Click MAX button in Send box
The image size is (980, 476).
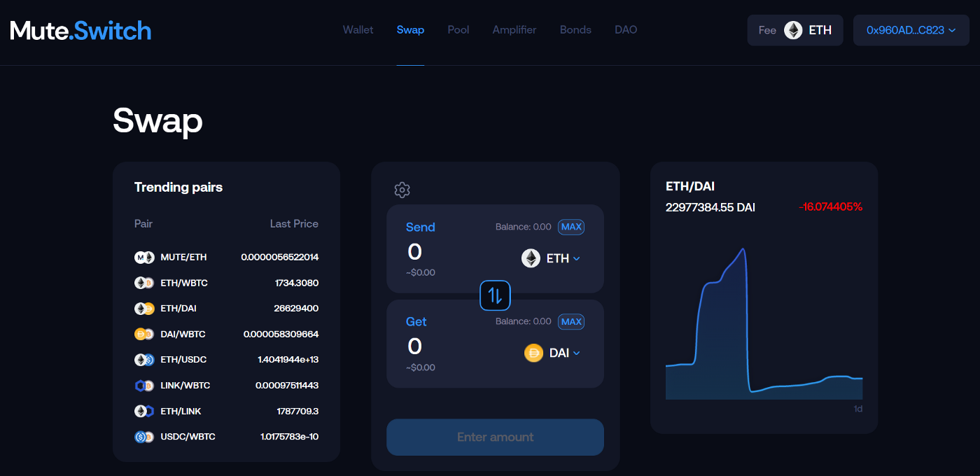[x=571, y=227]
